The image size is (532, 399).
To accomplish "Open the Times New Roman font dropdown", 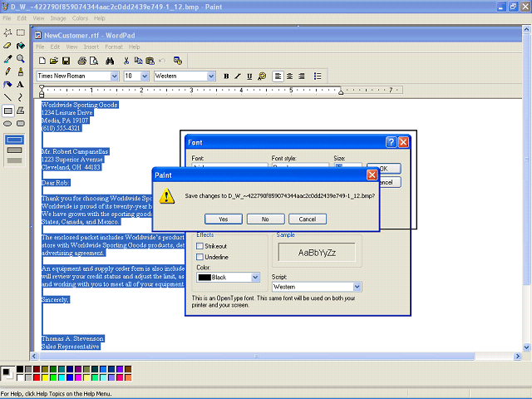I will pos(115,76).
